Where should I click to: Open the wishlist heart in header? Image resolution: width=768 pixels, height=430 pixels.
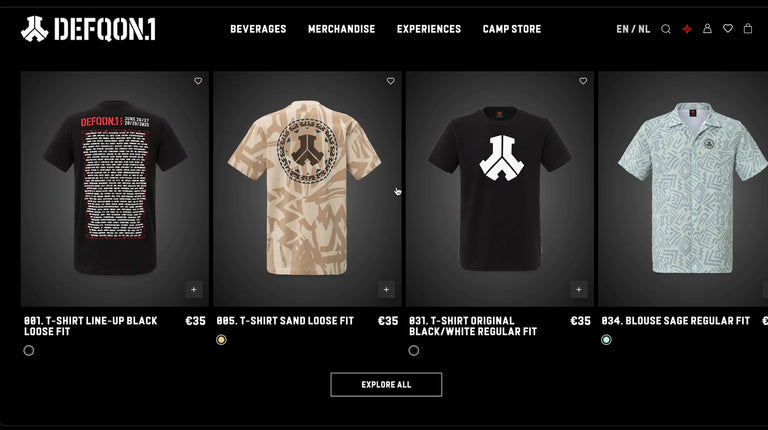[x=728, y=28]
